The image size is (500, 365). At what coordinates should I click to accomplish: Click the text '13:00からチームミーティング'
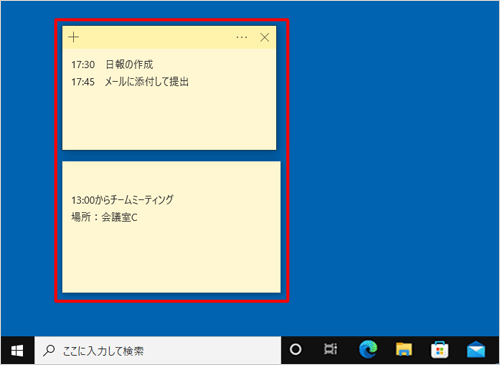pos(122,200)
